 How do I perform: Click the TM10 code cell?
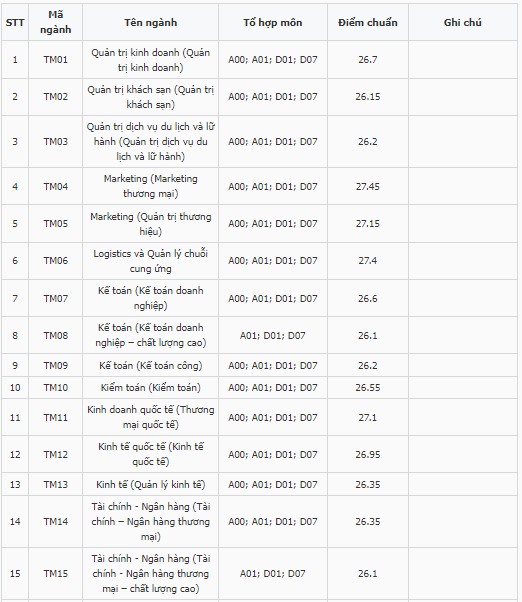pos(56,387)
